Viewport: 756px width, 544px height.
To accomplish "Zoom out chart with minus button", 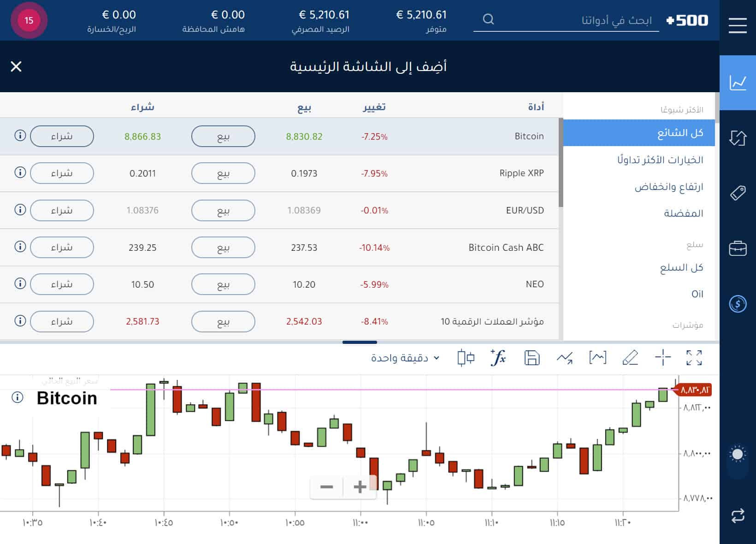I will point(326,487).
